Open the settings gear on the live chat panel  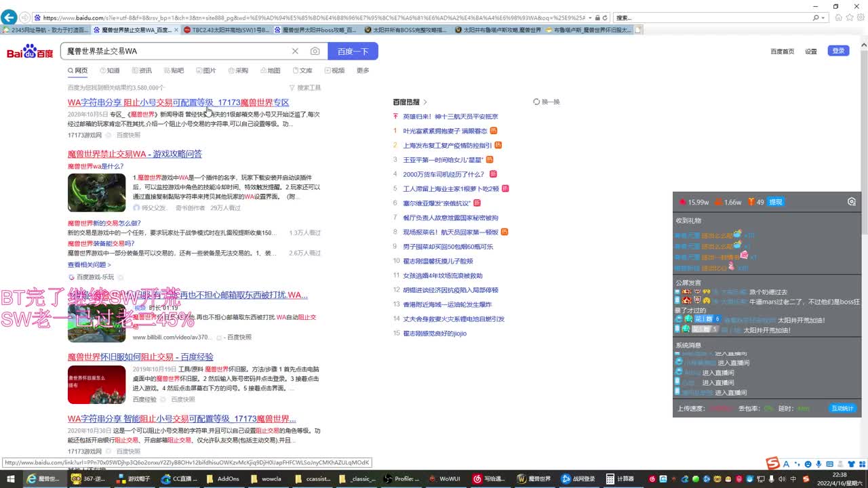[x=853, y=201]
